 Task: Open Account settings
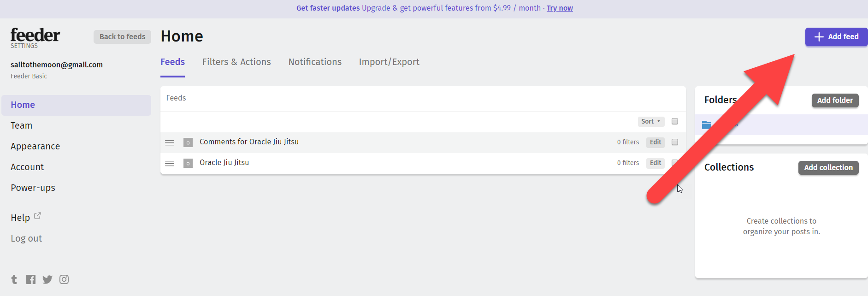(27, 167)
